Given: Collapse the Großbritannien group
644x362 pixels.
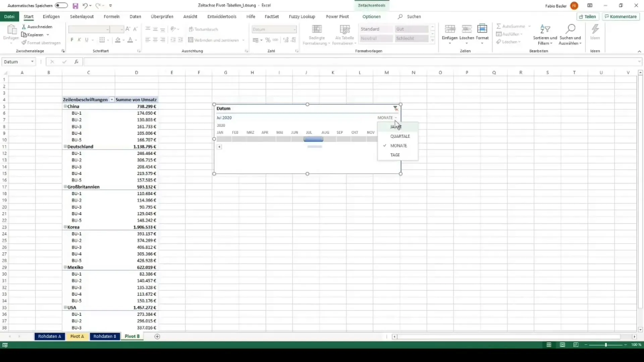Looking at the screenshot, I should point(65,187).
